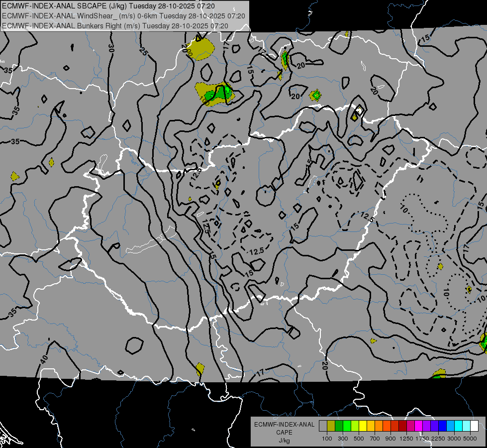Click the gray swatch in CAPE legend
Image resolution: width=487 pixels, height=448 pixels.
coord(323,426)
